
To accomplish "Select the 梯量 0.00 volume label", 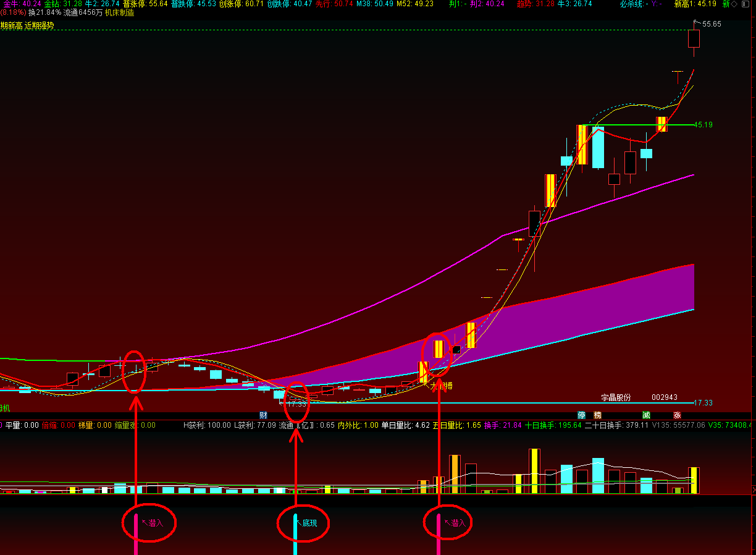I will click(95, 425).
